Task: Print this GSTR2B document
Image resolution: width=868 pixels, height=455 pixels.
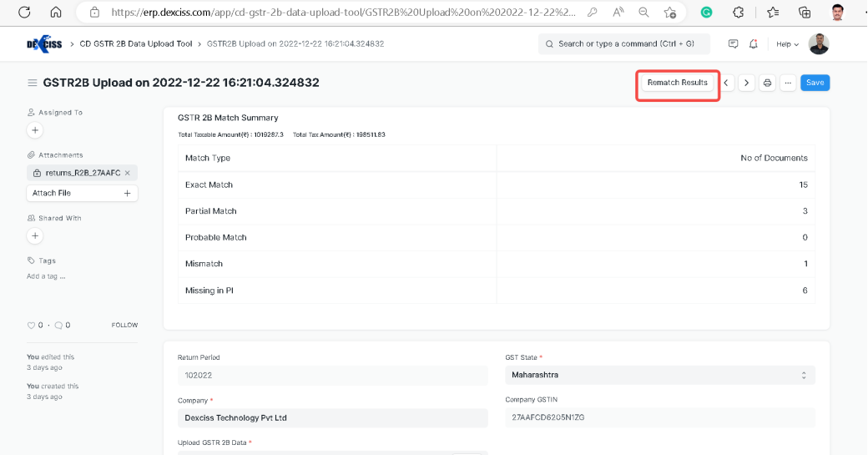Action: click(x=767, y=83)
